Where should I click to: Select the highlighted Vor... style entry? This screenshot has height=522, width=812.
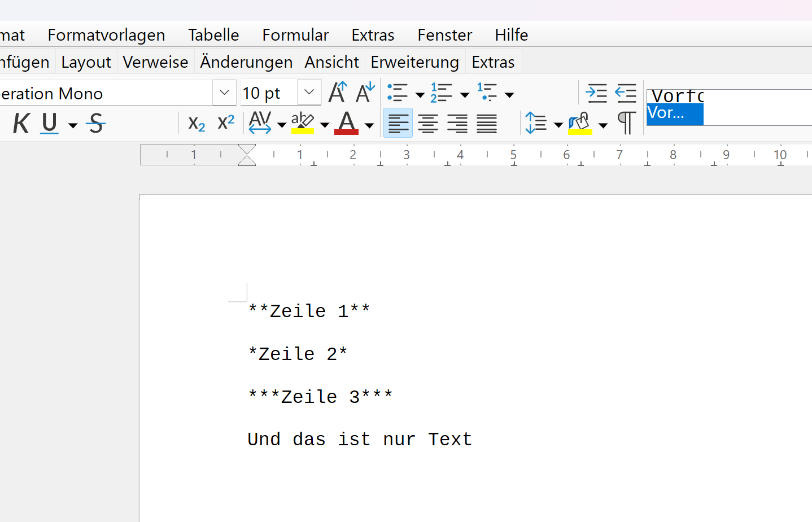675,114
